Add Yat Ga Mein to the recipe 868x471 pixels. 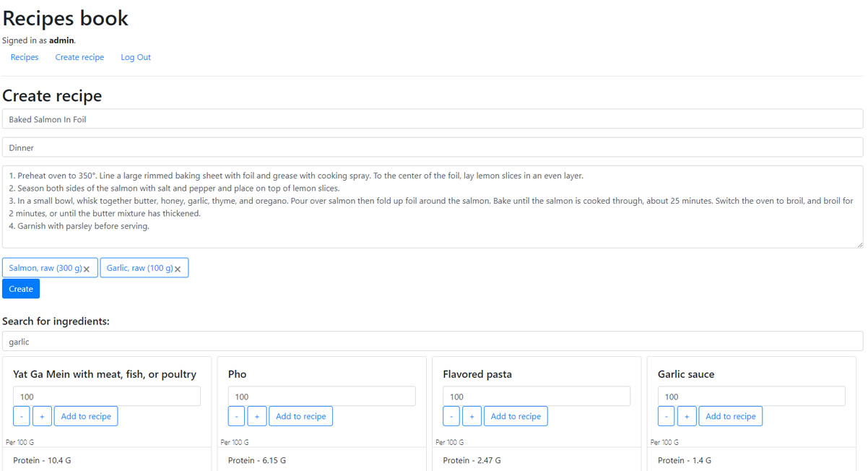(x=86, y=416)
